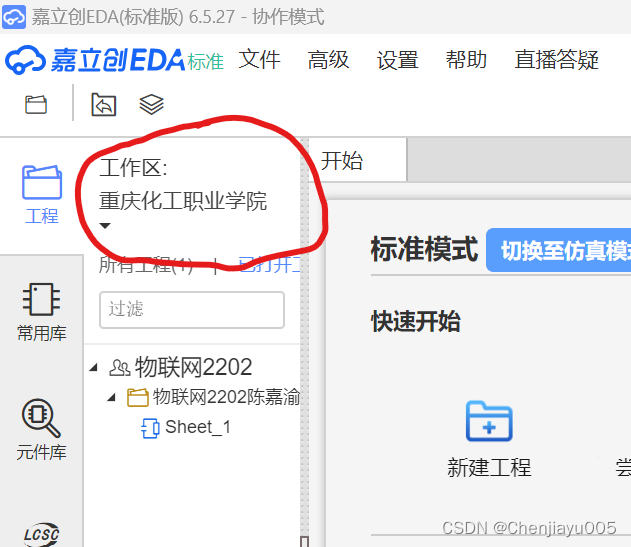
Task: Open the 文件 menu
Action: (x=259, y=60)
